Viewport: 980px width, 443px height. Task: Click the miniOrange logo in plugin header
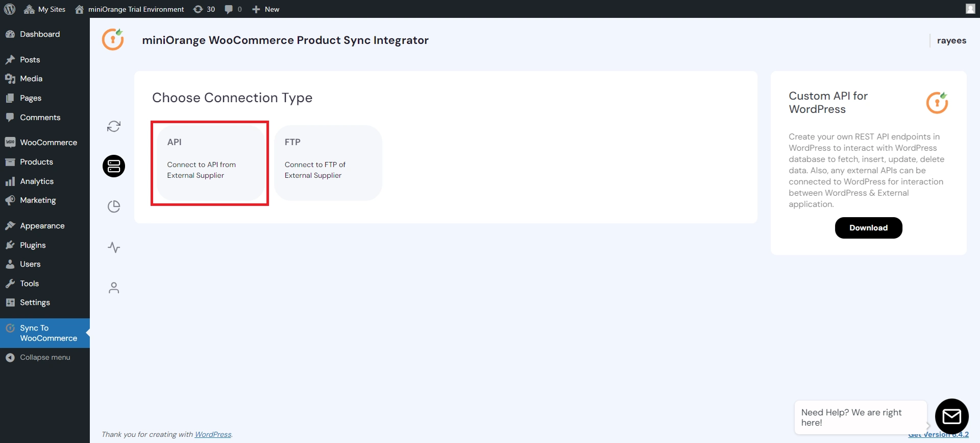(x=113, y=39)
